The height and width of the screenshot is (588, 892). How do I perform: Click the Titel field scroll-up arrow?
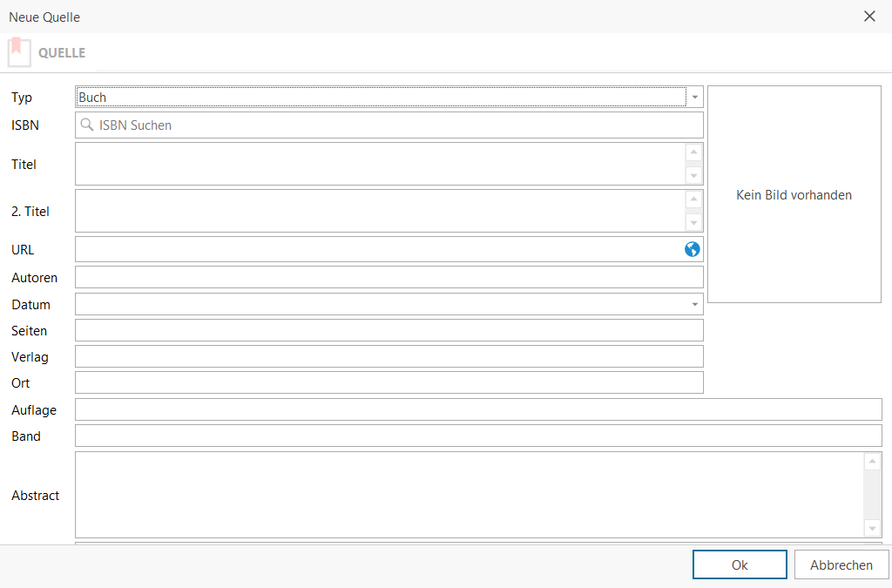pyautogui.click(x=694, y=152)
